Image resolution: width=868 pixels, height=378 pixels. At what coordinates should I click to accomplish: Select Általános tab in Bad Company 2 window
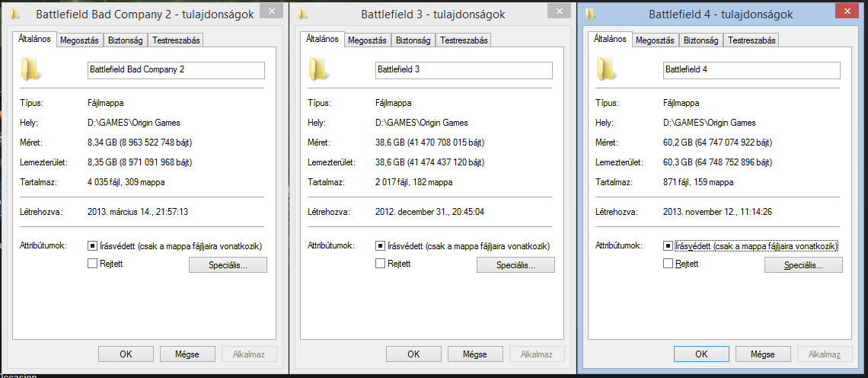pos(34,39)
